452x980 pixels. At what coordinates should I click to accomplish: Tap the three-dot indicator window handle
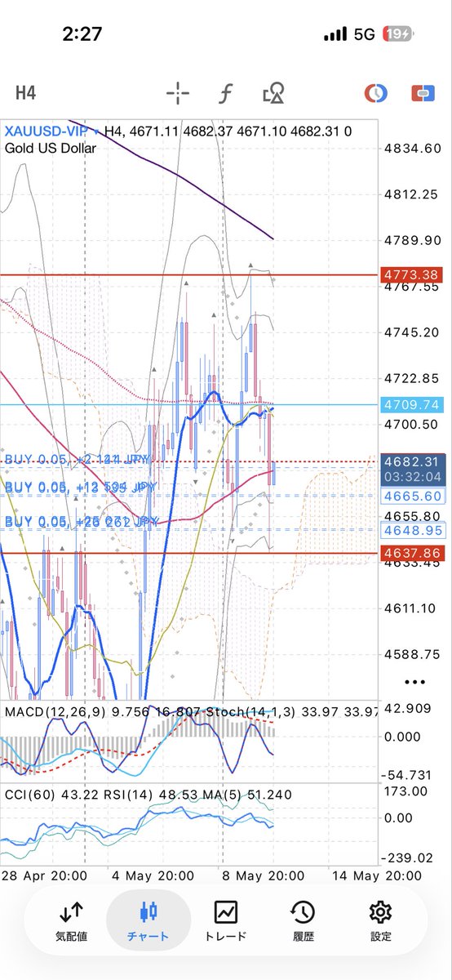tap(414, 682)
